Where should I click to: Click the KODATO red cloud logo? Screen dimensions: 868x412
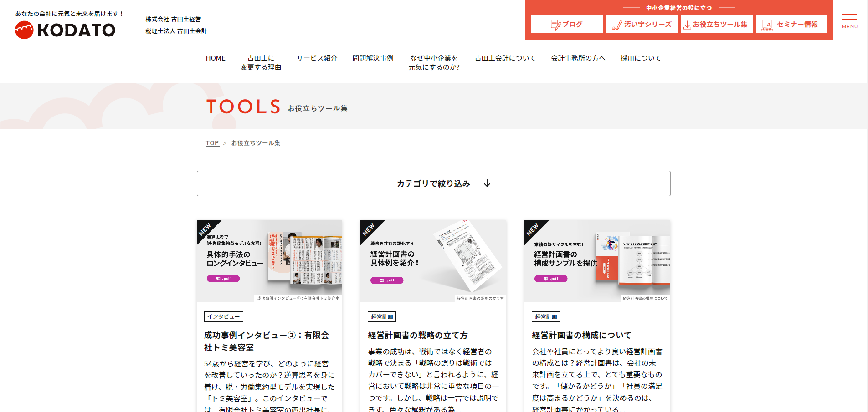[x=24, y=30]
